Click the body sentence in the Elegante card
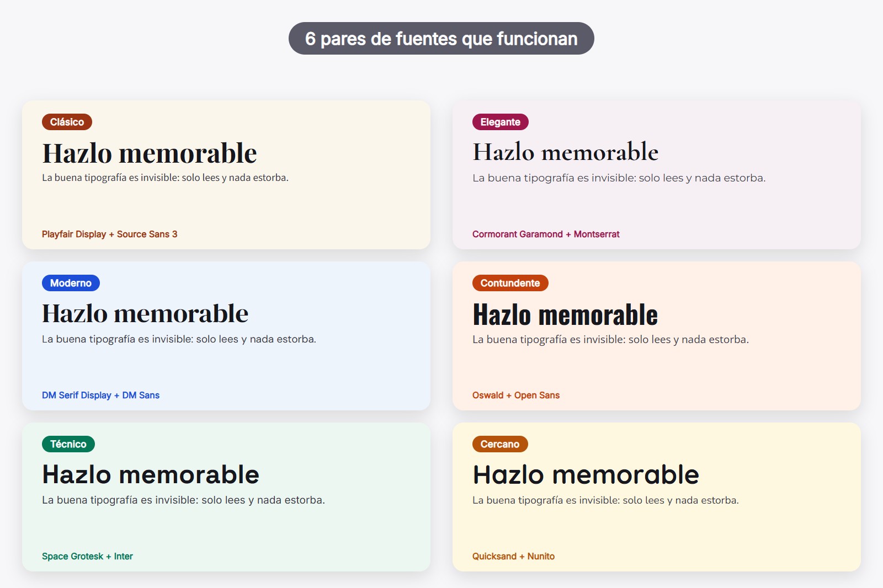The height and width of the screenshot is (588, 883). (x=619, y=178)
